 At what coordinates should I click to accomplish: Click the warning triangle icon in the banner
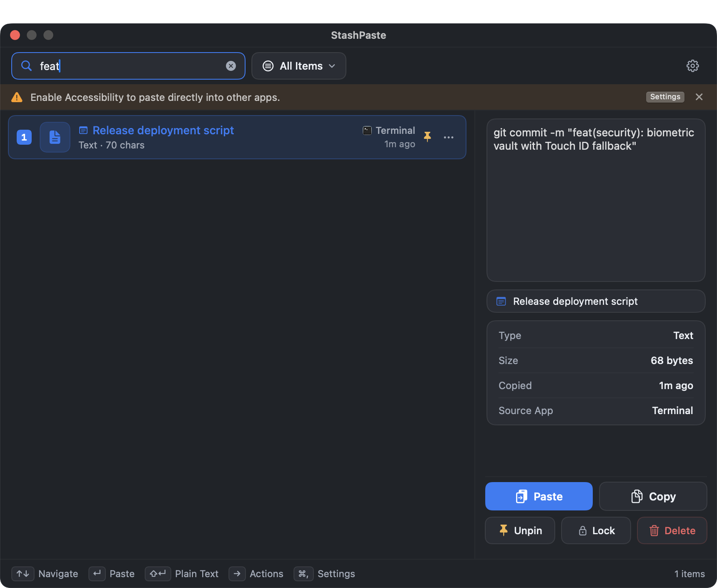[17, 97]
